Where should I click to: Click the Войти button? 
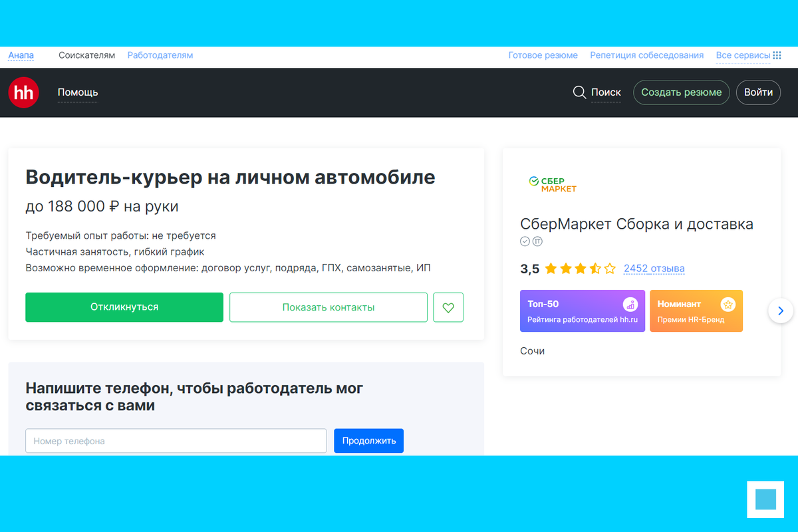(x=758, y=92)
